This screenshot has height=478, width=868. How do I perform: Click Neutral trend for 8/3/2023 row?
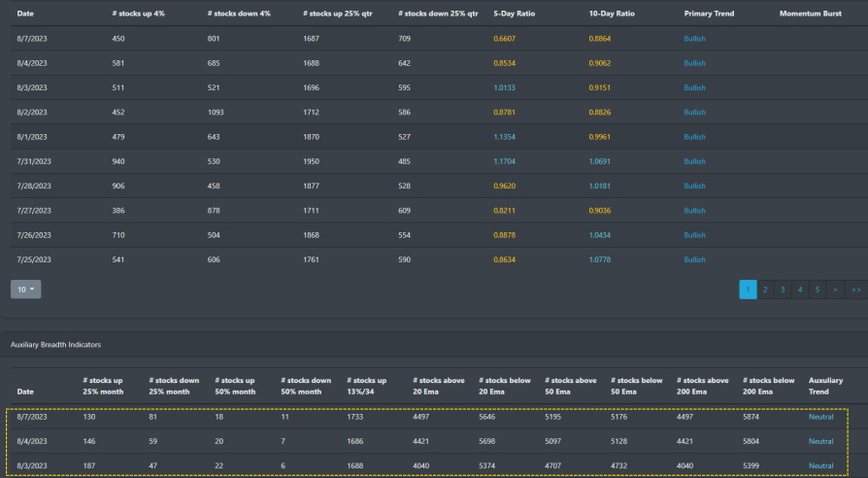pos(821,465)
